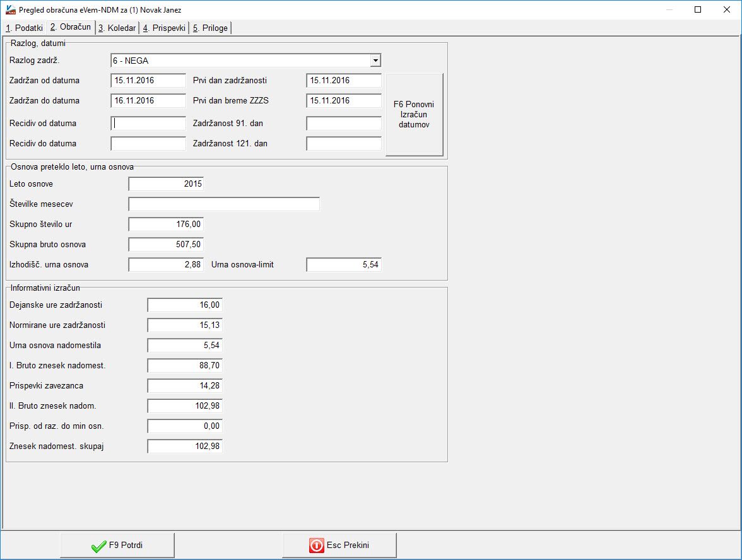Screen dimensions: 742x560
Task: Open the Razlog zadrž. dropdown arrow
Action: pos(375,61)
